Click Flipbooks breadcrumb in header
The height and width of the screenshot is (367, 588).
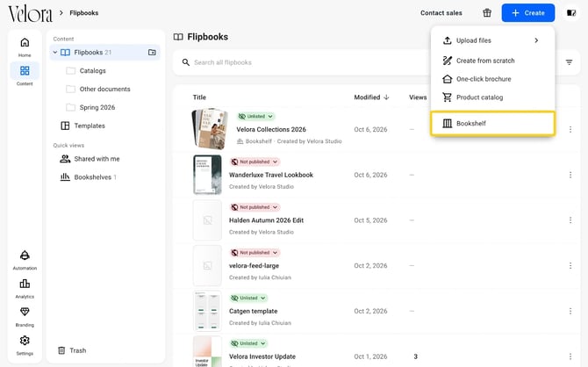click(x=84, y=13)
